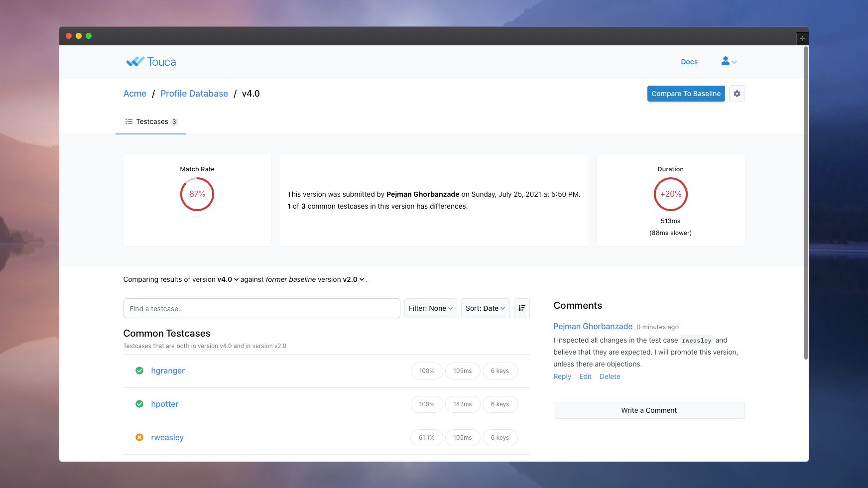Click hpotter 142ms duration badge
Image resolution: width=868 pixels, height=488 pixels.
(463, 404)
